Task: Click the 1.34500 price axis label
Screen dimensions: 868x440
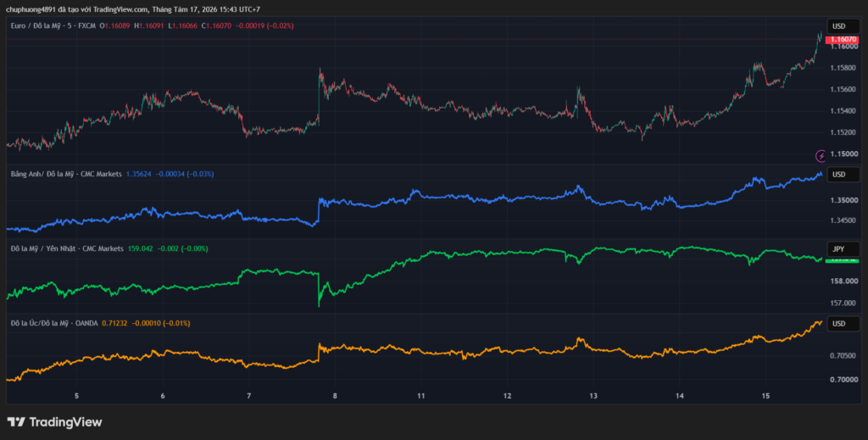Action: click(843, 220)
